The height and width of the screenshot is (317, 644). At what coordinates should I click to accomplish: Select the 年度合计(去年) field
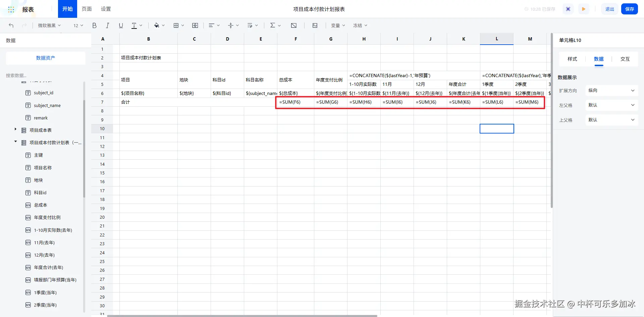[x=48, y=268]
